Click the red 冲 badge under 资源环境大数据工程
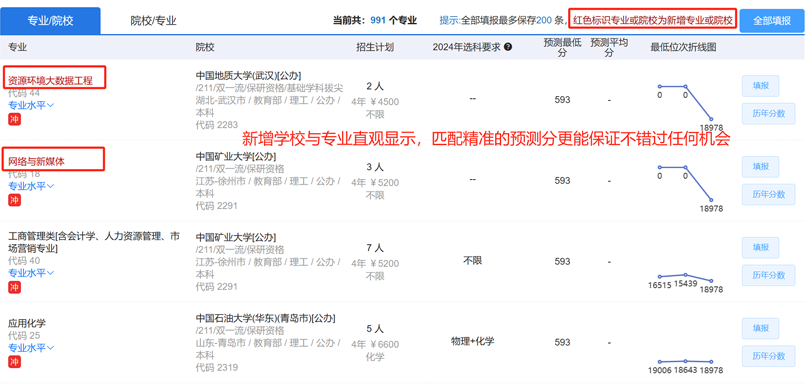 14,119
